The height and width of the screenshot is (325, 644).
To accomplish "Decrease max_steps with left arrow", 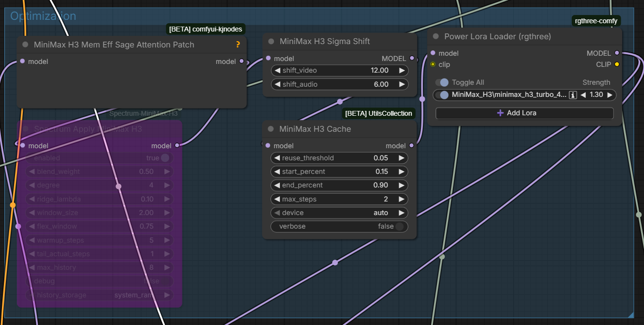I will coord(277,199).
